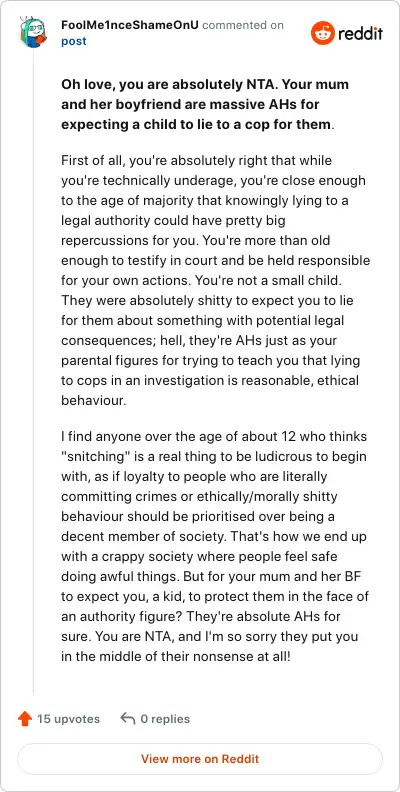
Task: Click the quoted word "snitching"
Action: point(92,457)
